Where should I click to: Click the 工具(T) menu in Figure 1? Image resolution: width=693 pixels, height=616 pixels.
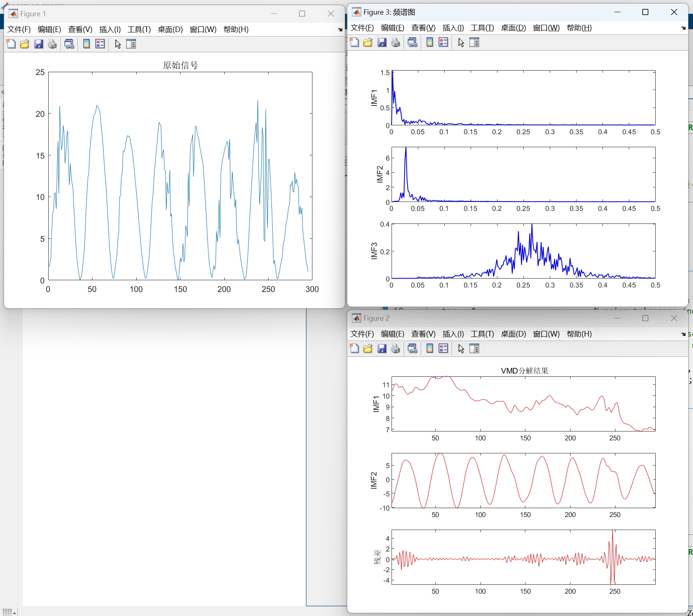pyautogui.click(x=139, y=29)
